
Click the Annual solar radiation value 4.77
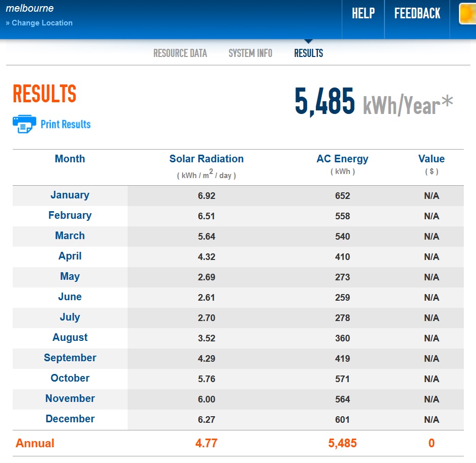[206, 443]
